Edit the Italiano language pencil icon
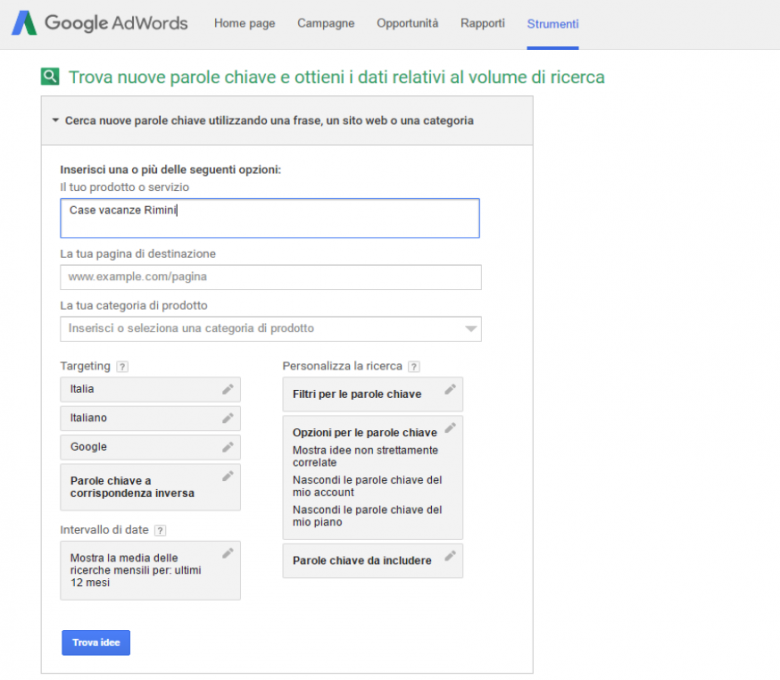Image resolution: width=780 pixels, height=680 pixels. 228,418
